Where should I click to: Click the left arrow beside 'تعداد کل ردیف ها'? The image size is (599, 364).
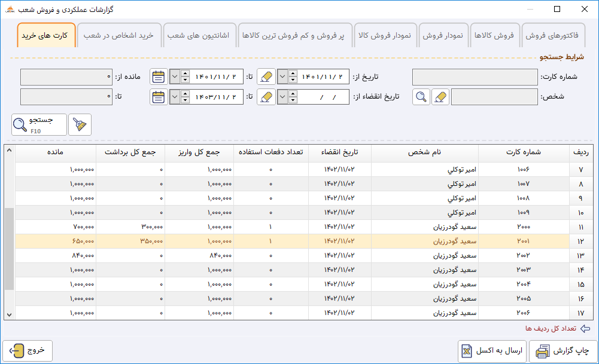[x=585, y=329]
